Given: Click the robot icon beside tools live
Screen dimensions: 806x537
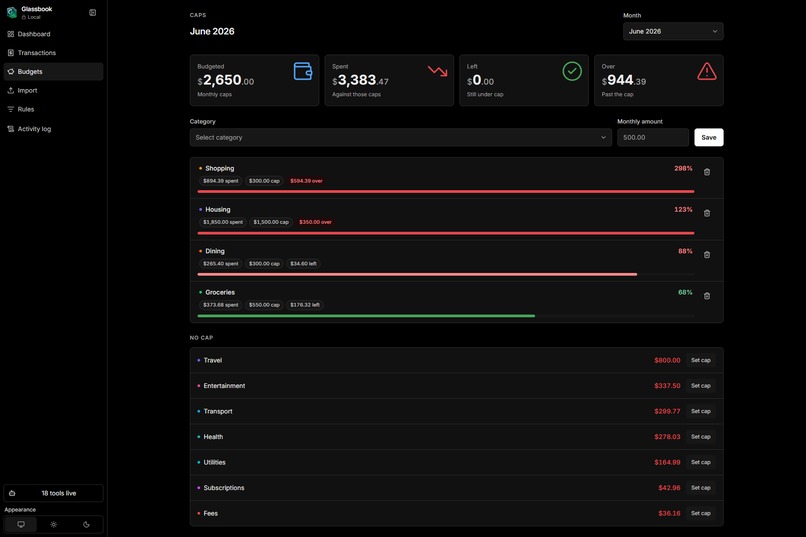Looking at the screenshot, I should click(x=12, y=493).
